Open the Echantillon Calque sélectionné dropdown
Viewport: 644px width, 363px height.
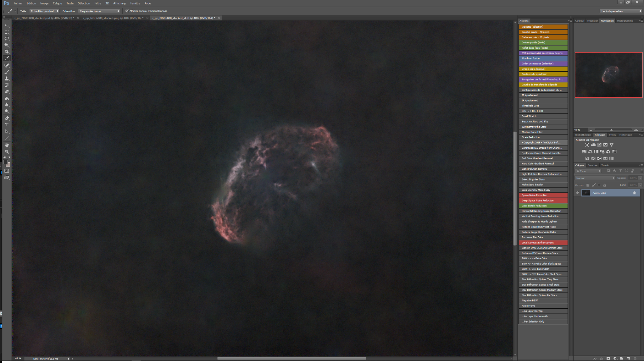(x=99, y=11)
